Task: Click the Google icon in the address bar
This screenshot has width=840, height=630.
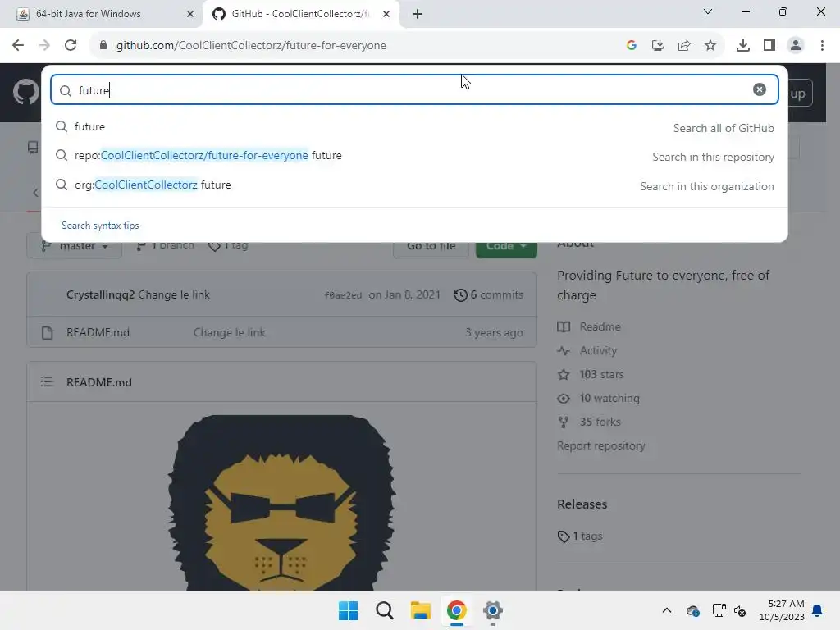Action: [x=632, y=46]
